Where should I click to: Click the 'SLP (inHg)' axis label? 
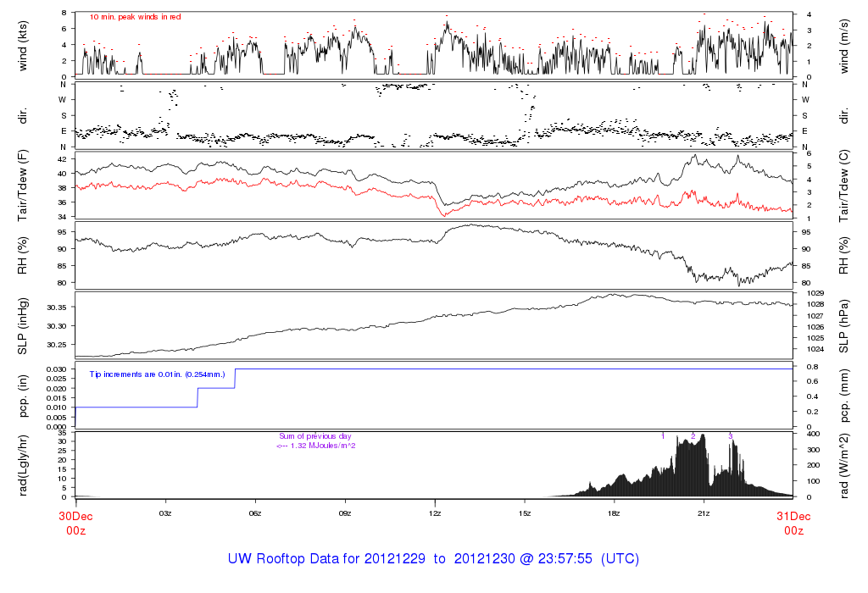[23, 326]
